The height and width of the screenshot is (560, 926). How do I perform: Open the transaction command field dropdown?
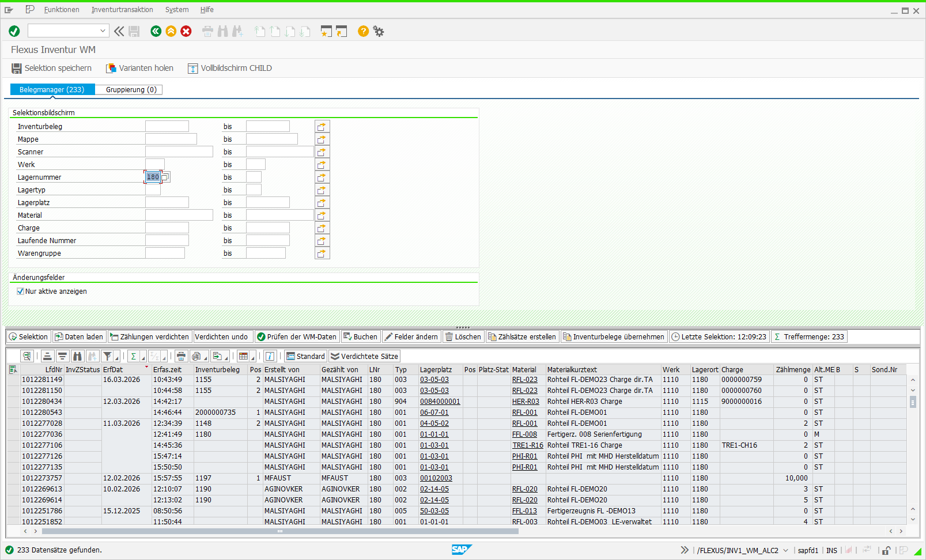click(x=103, y=31)
